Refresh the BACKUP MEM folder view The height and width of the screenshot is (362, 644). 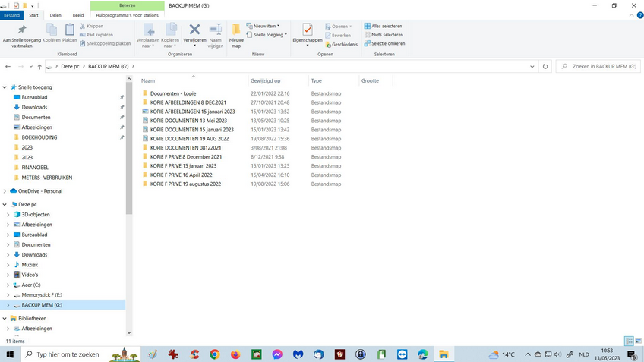546,67
